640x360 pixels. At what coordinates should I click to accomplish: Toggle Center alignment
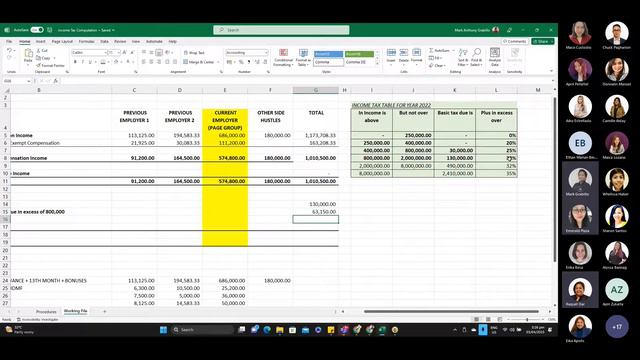(x=151, y=62)
